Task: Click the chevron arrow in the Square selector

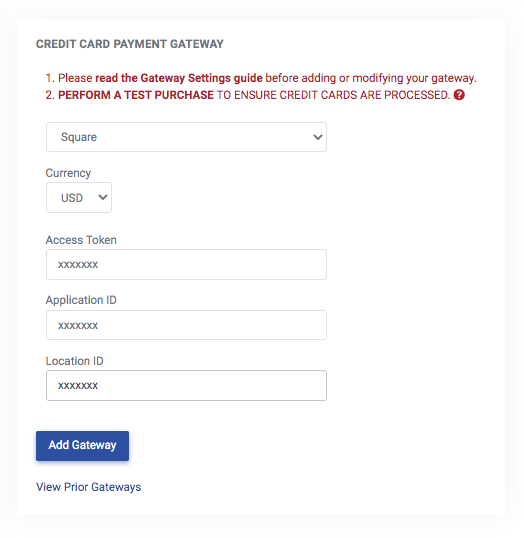Action: pyautogui.click(x=318, y=137)
